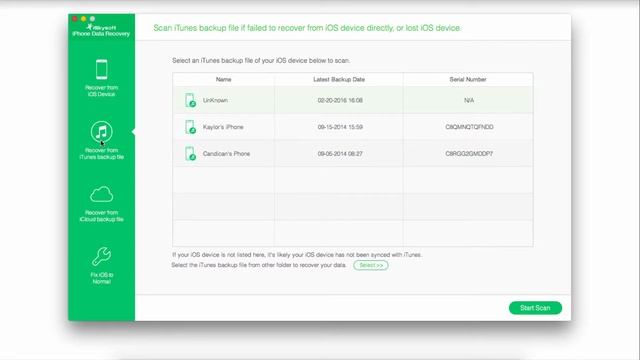
Task: Open Recover from iOS Device phone icon
Action: click(102, 69)
